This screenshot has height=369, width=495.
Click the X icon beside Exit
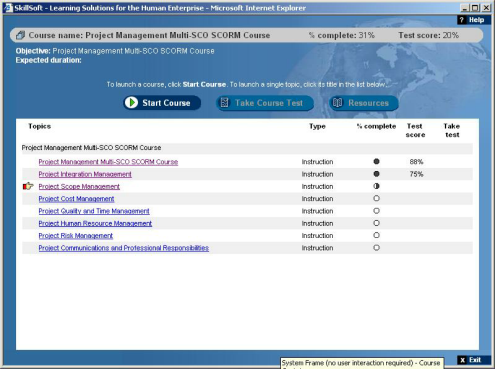pyautogui.click(x=462, y=360)
